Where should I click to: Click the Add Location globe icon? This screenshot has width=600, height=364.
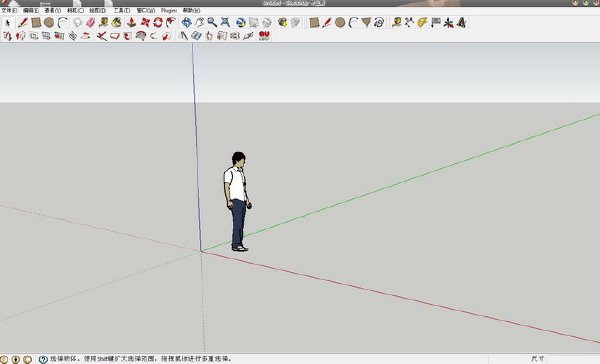(241, 23)
